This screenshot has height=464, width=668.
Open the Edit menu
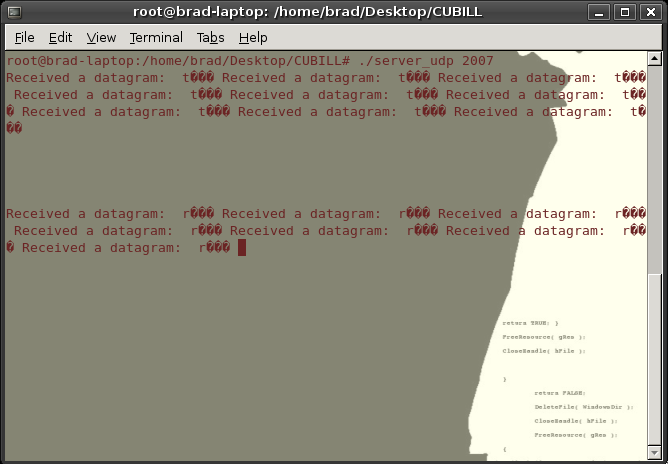(x=60, y=38)
